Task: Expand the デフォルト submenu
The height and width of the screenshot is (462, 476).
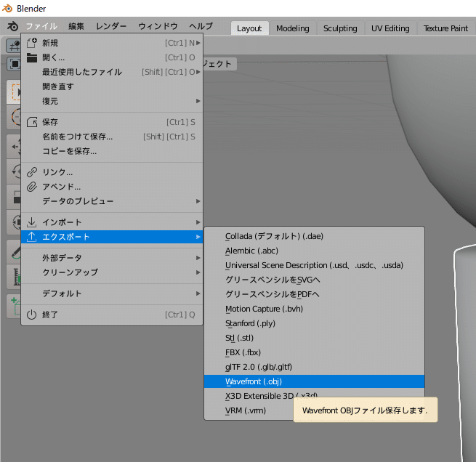Action: pos(112,293)
